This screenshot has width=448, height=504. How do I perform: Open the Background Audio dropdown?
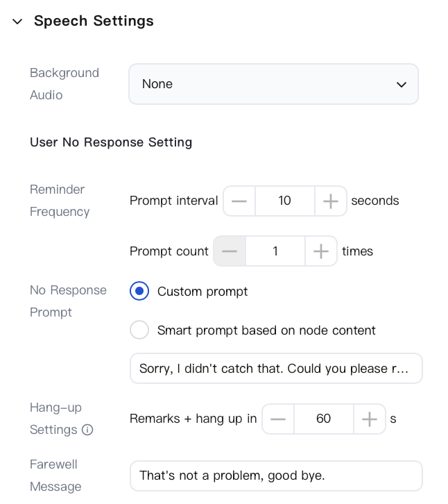[273, 84]
